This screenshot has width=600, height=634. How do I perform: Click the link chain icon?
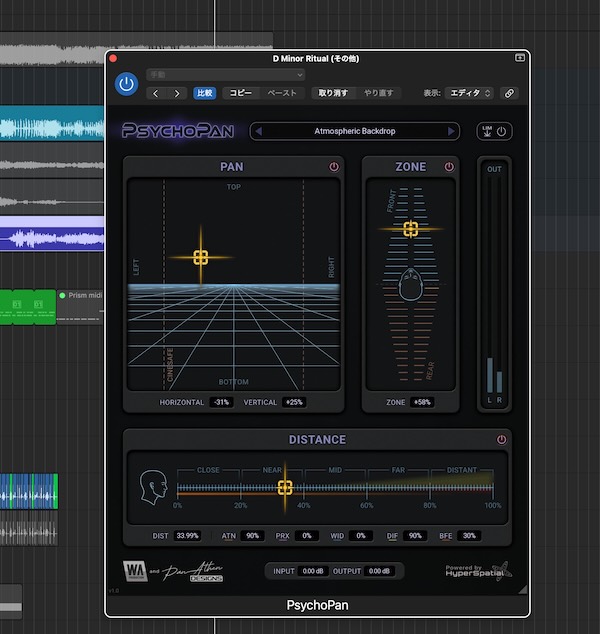pyautogui.click(x=509, y=93)
